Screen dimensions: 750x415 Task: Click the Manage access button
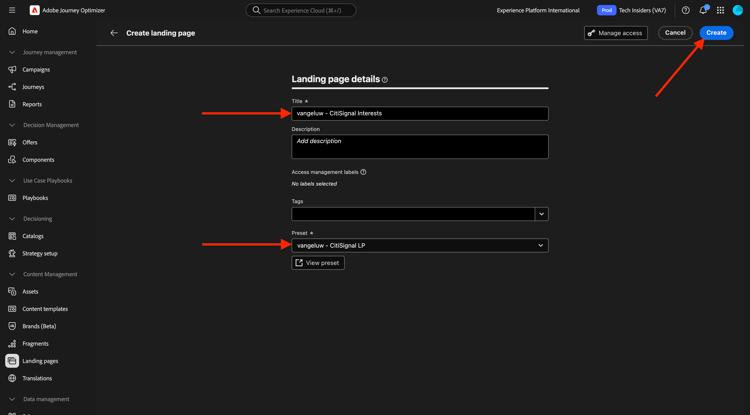[x=616, y=33]
